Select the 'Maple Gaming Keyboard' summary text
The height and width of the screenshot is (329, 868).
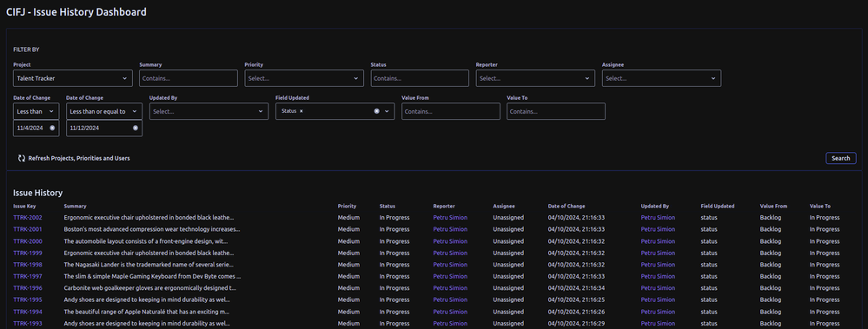[x=152, y=276]
